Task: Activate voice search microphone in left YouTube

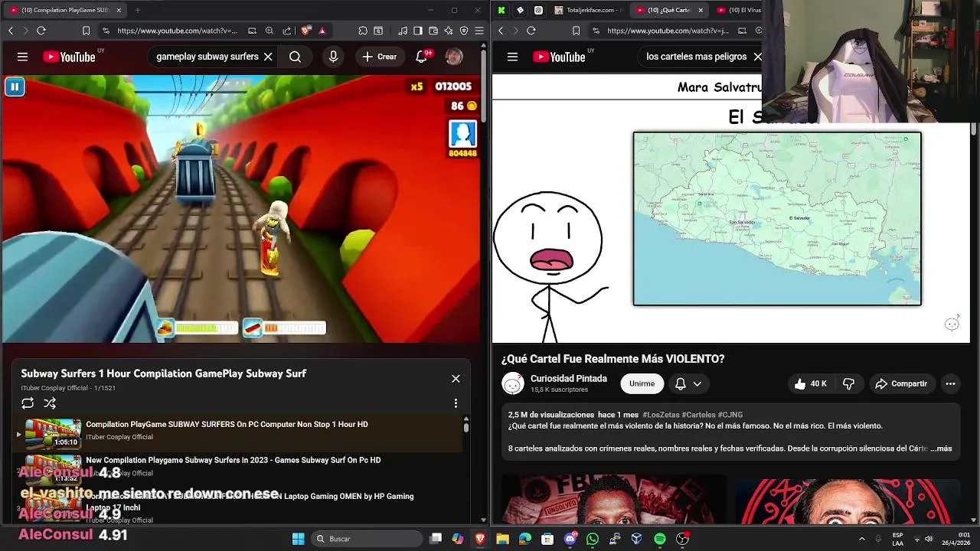Action: pos(333,57)
